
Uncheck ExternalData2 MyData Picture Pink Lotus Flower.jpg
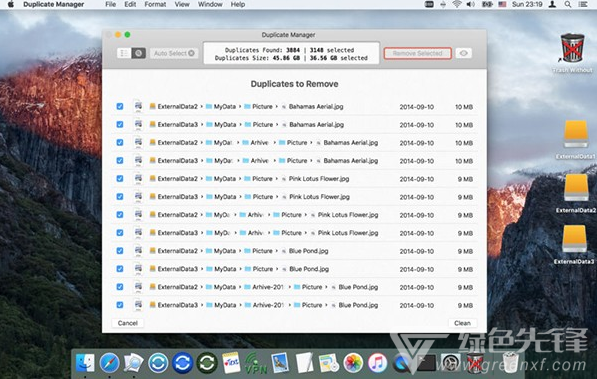click(120, 179)
